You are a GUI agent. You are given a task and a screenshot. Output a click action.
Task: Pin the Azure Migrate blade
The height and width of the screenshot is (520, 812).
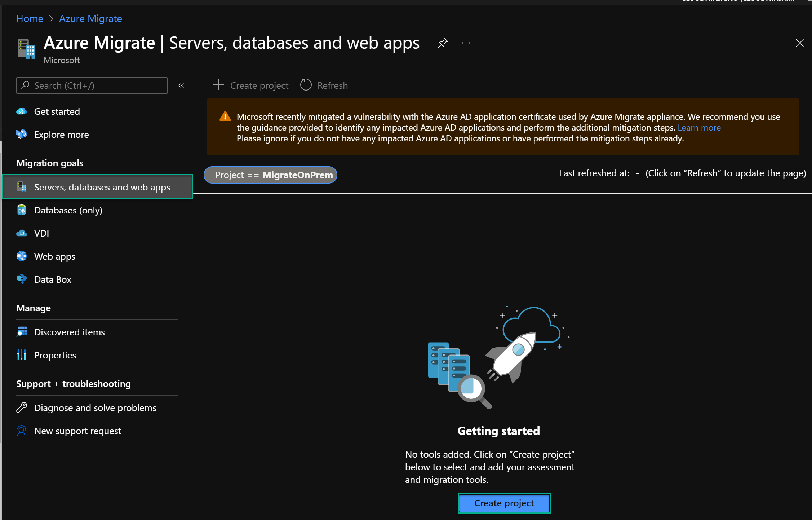click(x=443, y=43)
